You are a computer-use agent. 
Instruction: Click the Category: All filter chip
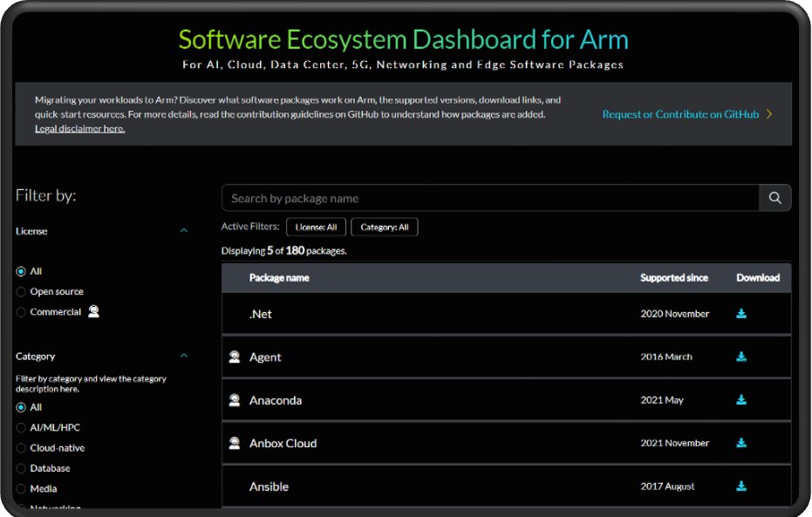tap(385, 227)
